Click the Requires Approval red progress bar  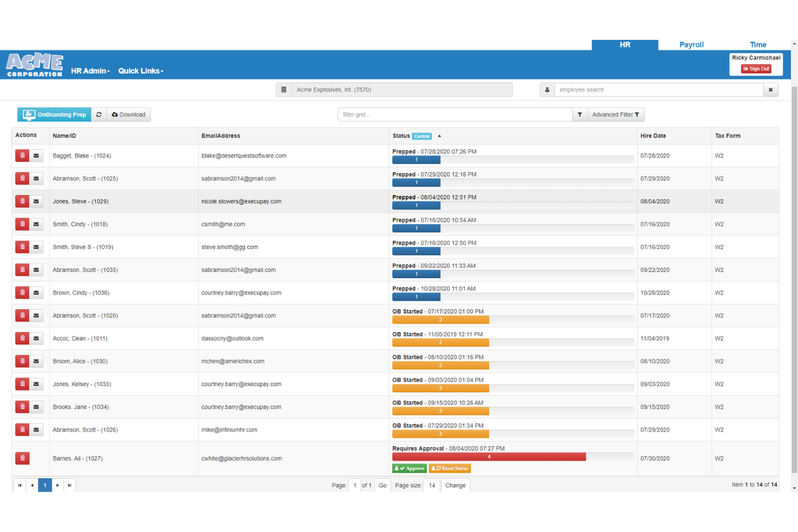click(x=489, y=457)
